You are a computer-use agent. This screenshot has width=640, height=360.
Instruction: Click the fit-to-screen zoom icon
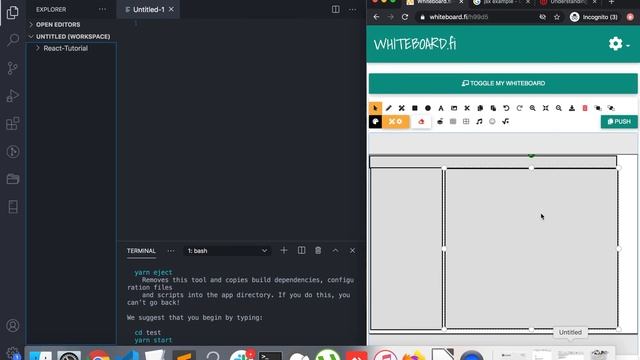[x=545, y=108]
